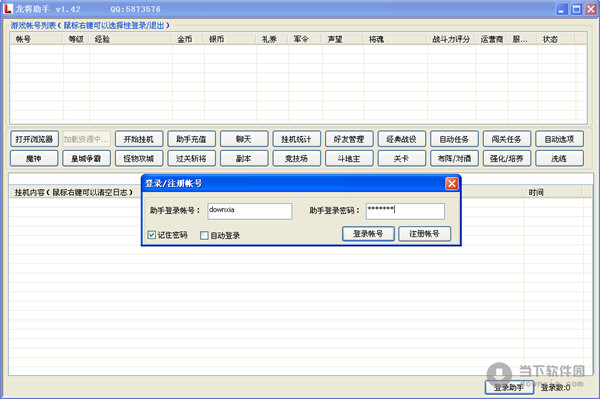
Task: Open the 打开浏览器 button
Action: coord(34,139)
